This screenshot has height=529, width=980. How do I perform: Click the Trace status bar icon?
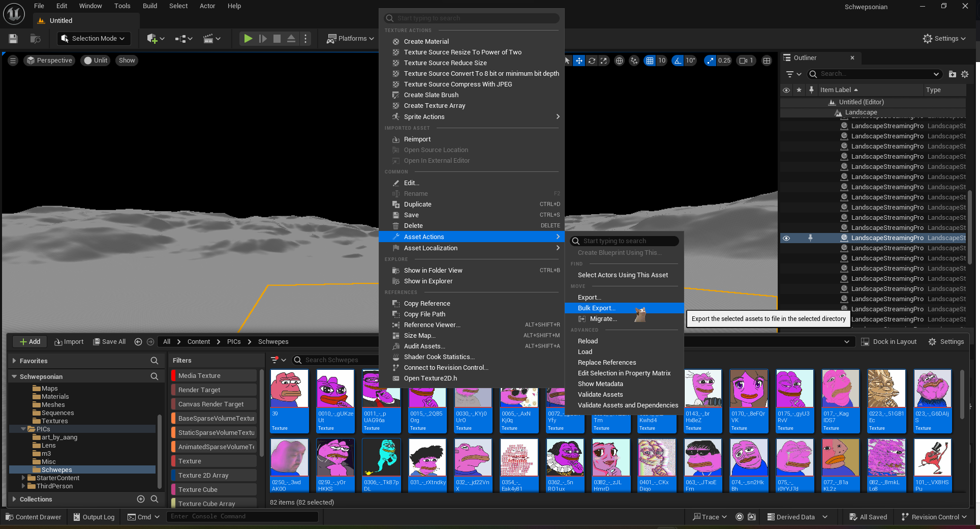(709, 517)
